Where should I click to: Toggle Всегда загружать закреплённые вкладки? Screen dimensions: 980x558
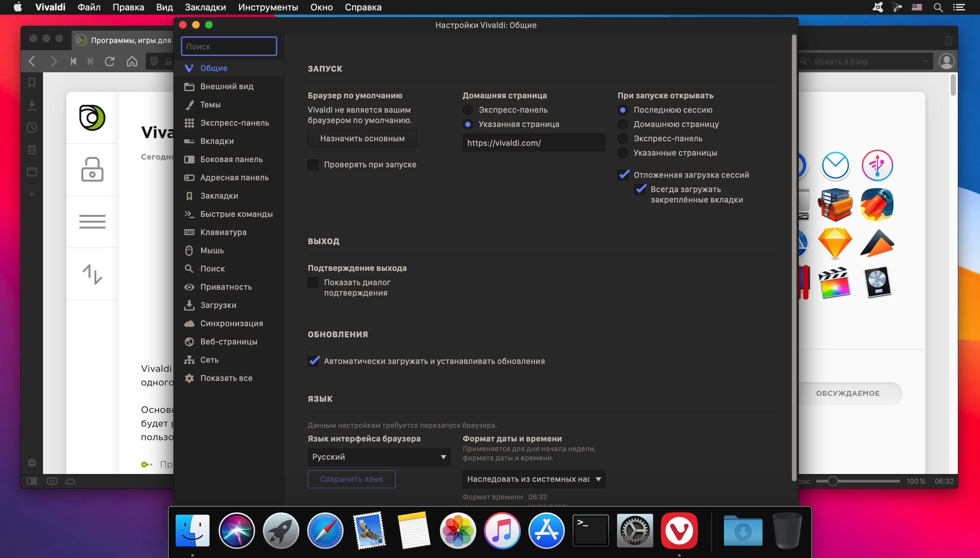(x=640, y=189)
